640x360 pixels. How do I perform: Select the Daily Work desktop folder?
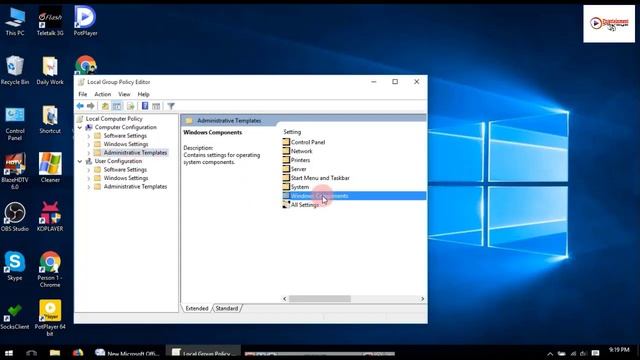[50, 70]
